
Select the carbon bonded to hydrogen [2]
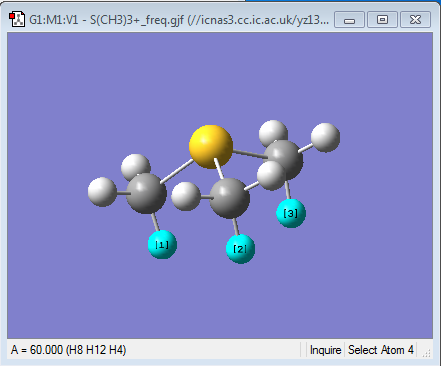[x=230, y=198]
